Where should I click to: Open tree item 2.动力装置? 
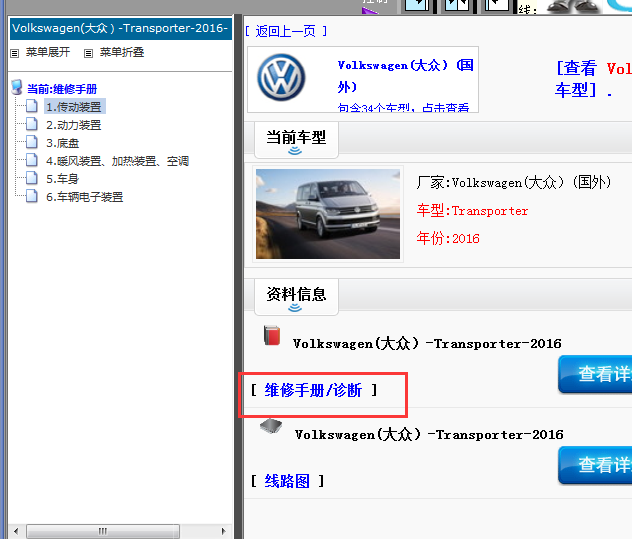point(73,125)
